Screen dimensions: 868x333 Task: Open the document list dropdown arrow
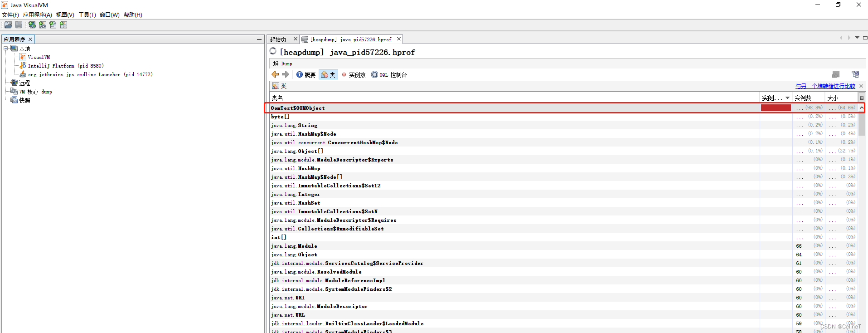click(857, 38)
